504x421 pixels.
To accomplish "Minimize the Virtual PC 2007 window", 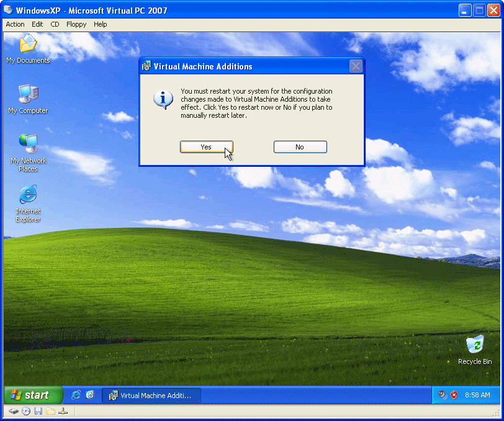I will (464, 11).
